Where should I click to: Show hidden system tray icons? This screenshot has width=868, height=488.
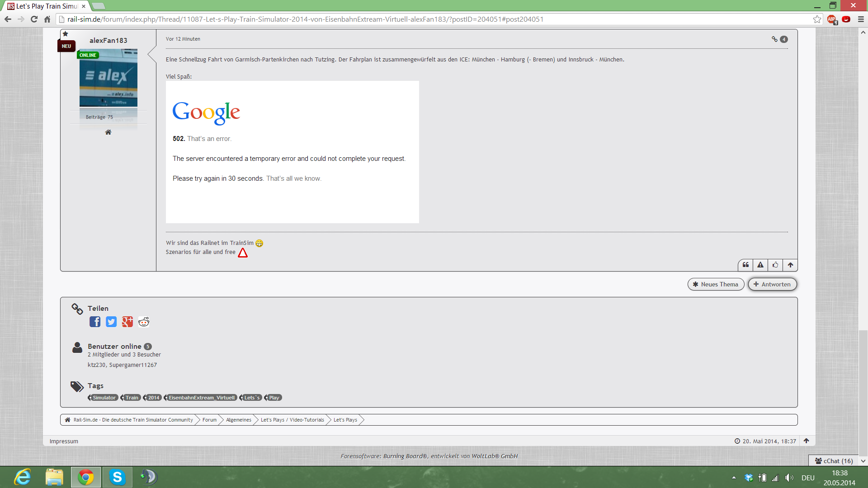[734, 478]
